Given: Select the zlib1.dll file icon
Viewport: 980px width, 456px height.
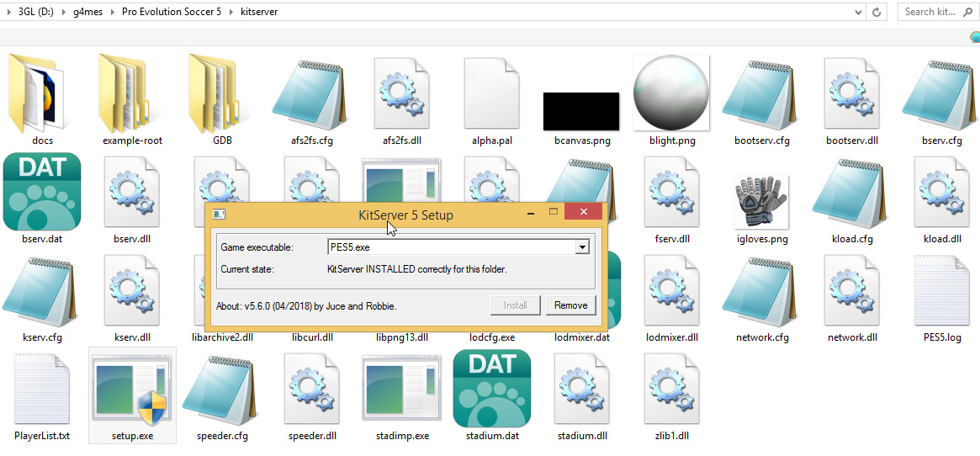Looking at the screenshot, I should pos(672,389).
